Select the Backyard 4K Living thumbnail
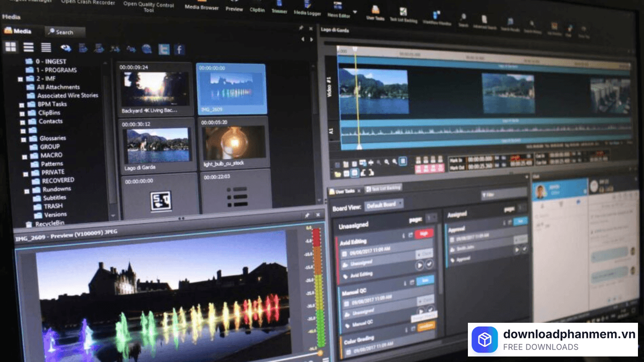Image resolution: width=644 pixels, height=362 pixels. click(x=155, y=89)
